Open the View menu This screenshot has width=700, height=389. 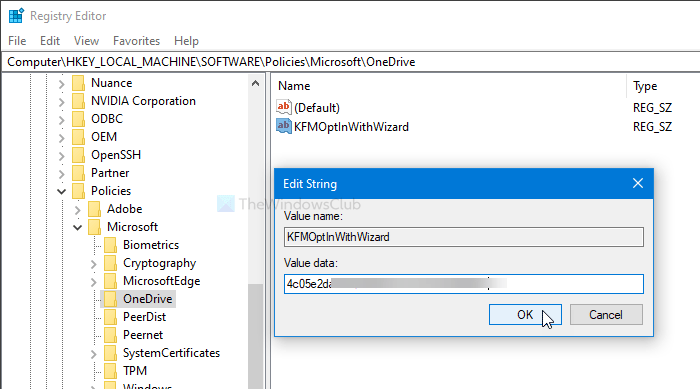click(86, 41)
